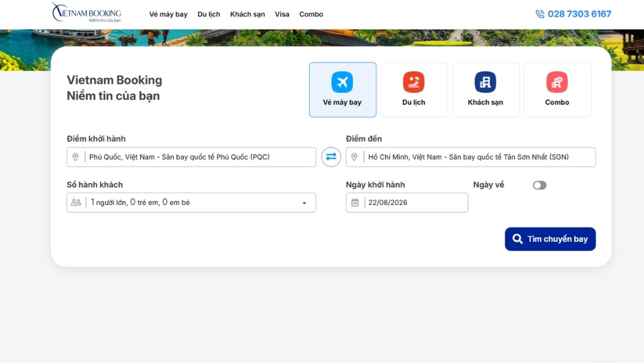Viewport: 644px width, 363px height.
Task: Open Vé máy bay in top navigation
Action: [168, 14]
